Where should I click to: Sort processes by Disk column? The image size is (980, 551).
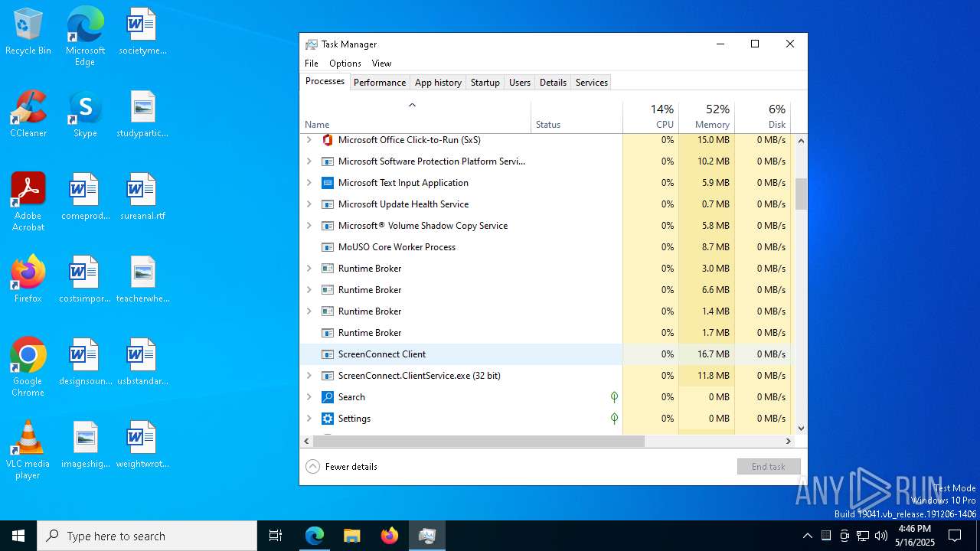click(x=763, y=117)
